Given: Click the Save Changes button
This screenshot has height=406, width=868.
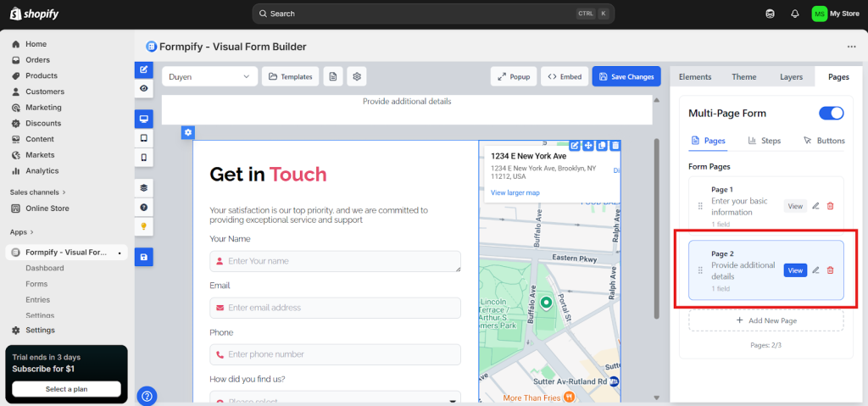Looking at the screenshot, I should 626,76.
